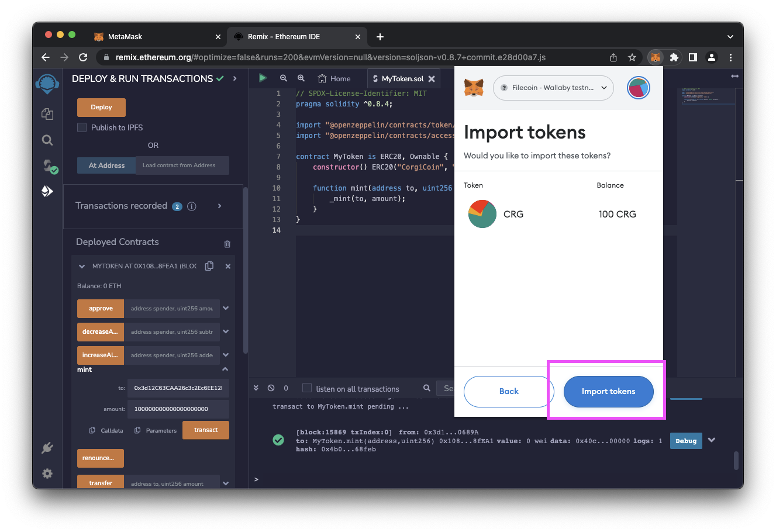Click terminal search magnifier icon
The height and width of the screenshot is (532, 776).
pos(427,388)
